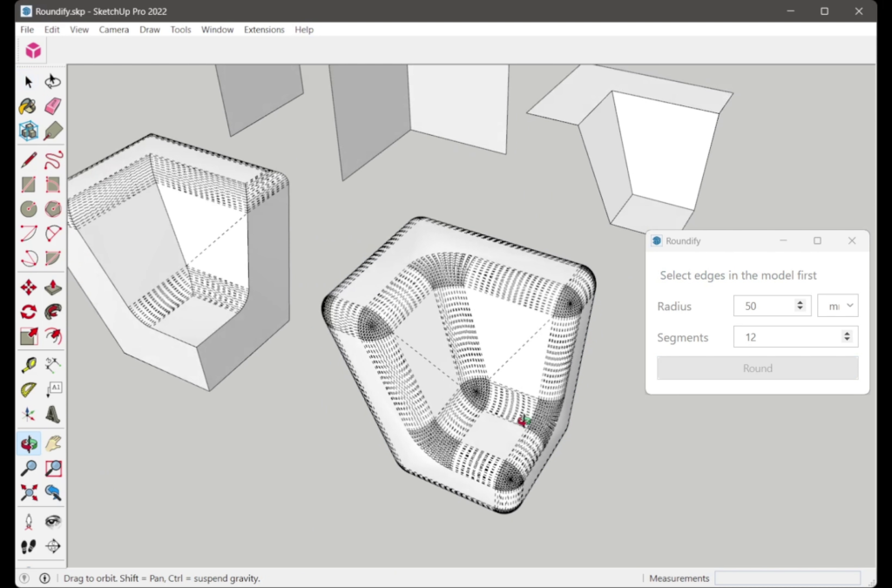Click the Segments input field showing 12

tap(795, 337)
